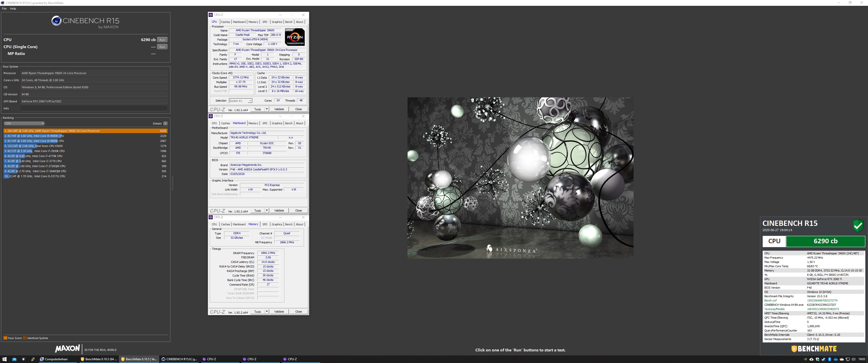Click DRAM Frequency value 1866.2 MHz
The image size is (868, 363).
268,253
